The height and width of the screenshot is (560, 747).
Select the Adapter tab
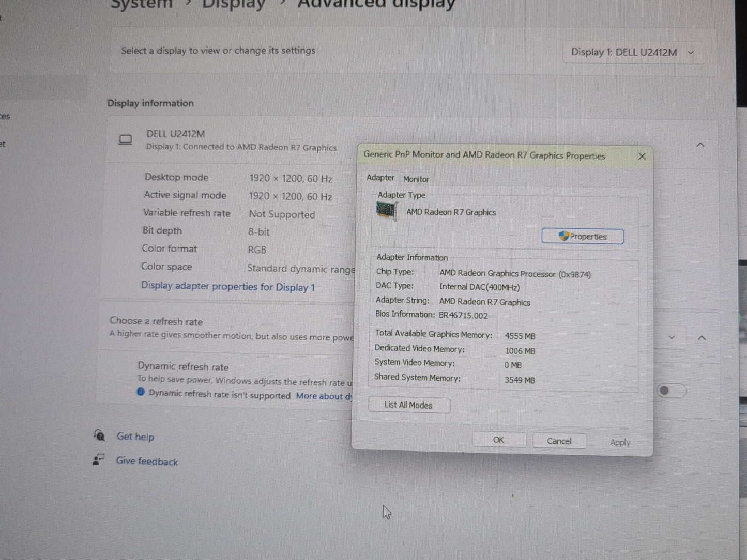(x=380, y=178)
